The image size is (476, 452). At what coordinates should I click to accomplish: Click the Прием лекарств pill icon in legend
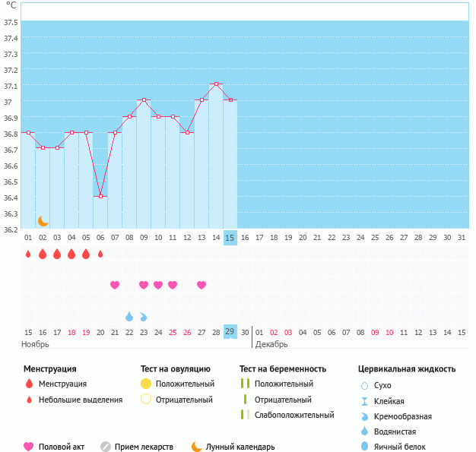(x=106, y=447)
